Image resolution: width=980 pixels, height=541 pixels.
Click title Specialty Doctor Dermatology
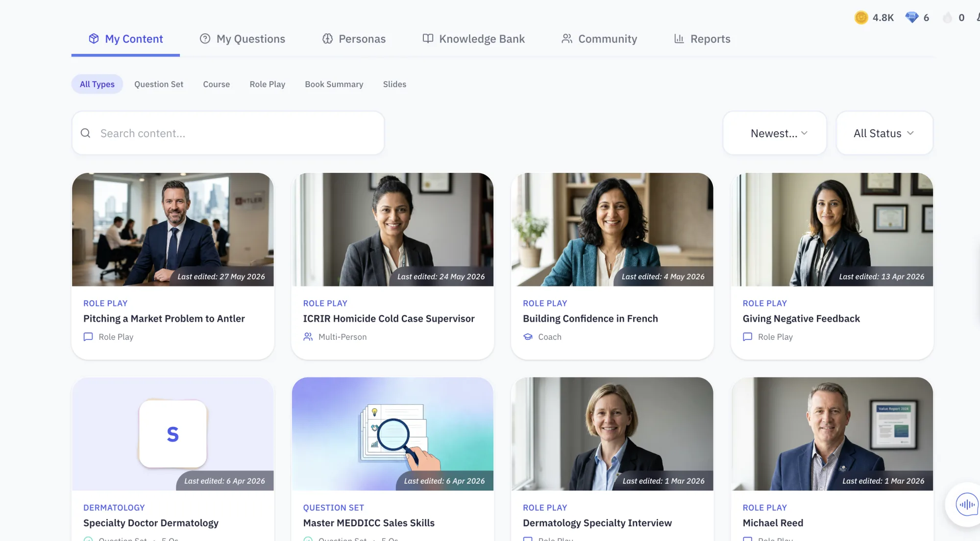pyautogui.click(x=150, y=523)
